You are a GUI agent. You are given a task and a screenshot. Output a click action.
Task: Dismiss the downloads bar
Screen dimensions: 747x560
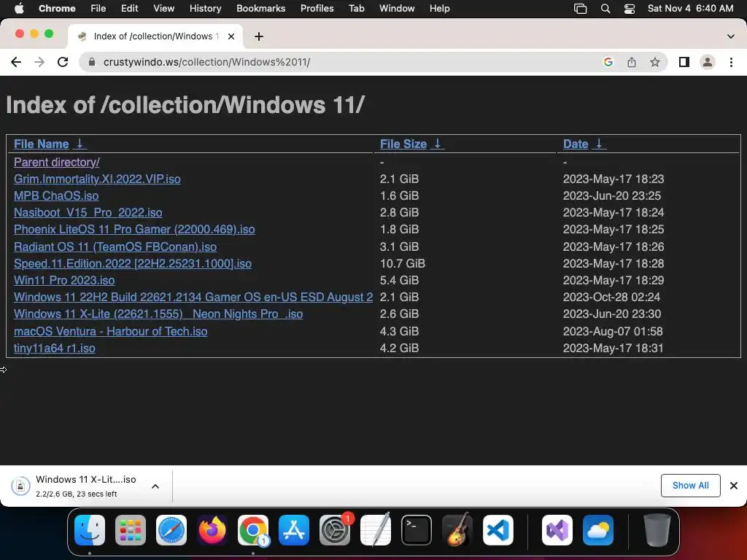click(734, 485)
